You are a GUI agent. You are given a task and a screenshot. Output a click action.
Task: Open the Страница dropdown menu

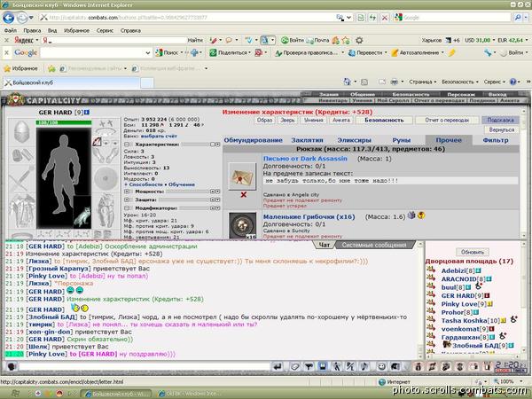tap(423, 82)
